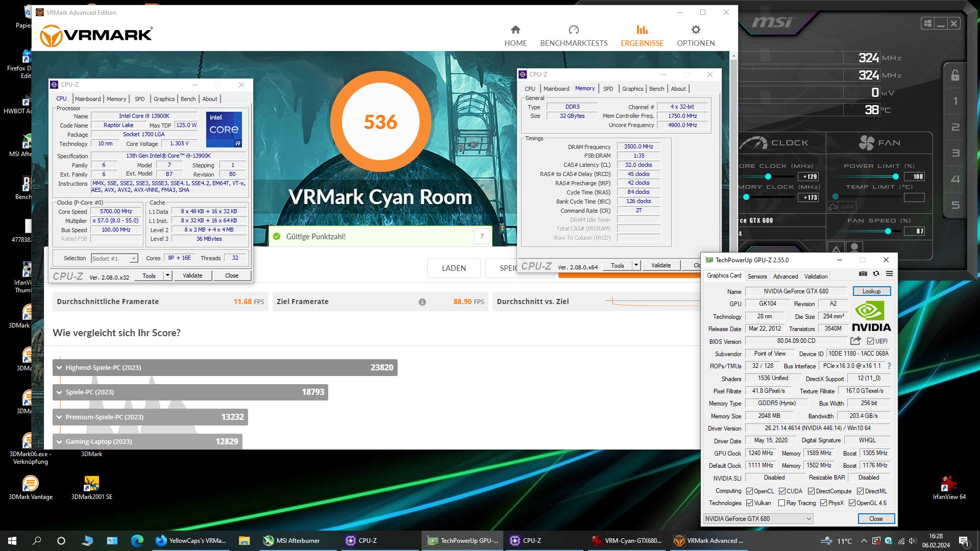Click the BIOS share/export icon in GPU-Z

(x=856, y=341)
